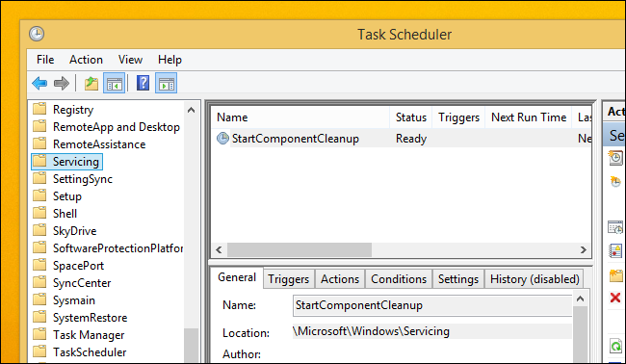This screenshot has height=364, width=626.
Task: Go up one level using folder icon
Action: coord(91,84)
